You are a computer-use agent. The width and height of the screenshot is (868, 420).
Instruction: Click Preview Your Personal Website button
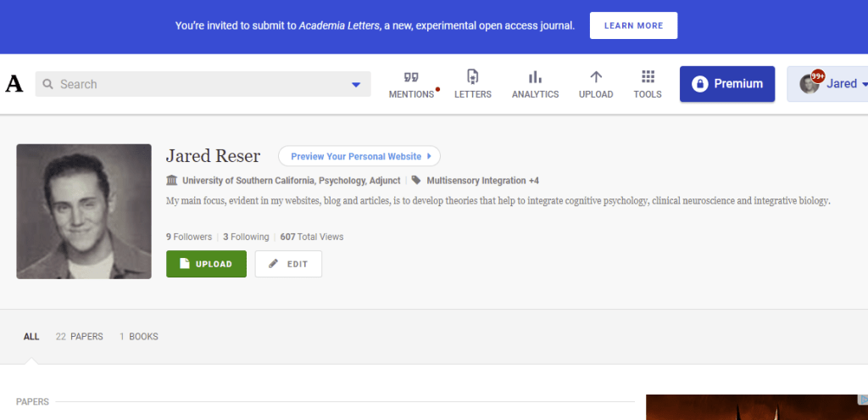tap(359, 156)
